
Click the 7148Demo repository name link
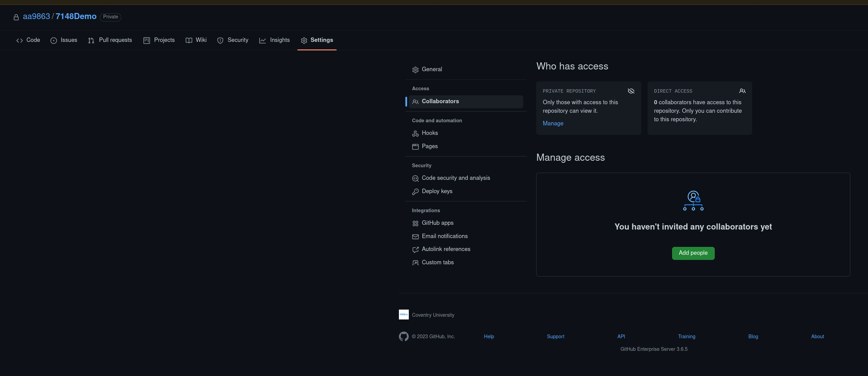click(x=76, y=16)
